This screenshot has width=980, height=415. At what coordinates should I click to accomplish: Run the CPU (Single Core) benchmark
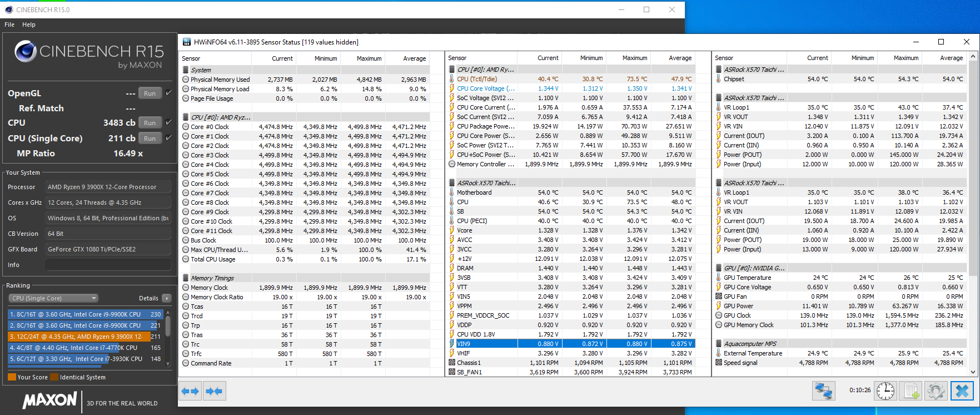tap(150, 139)
